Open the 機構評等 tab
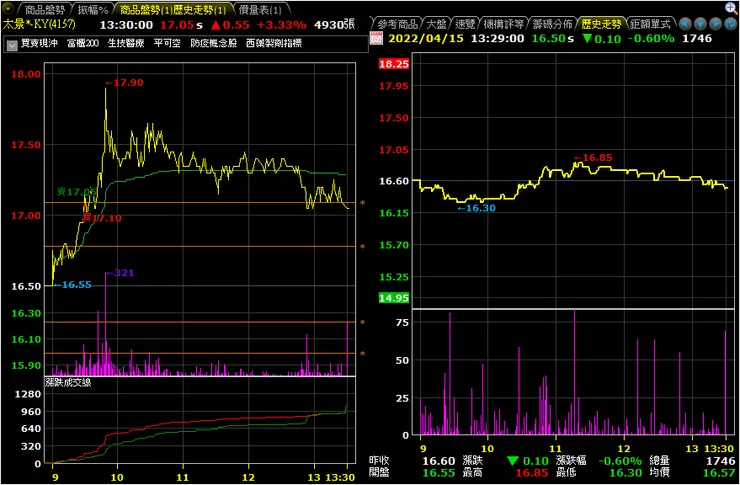This screenshot has width=740, height=485. click(x=504, y=24)
